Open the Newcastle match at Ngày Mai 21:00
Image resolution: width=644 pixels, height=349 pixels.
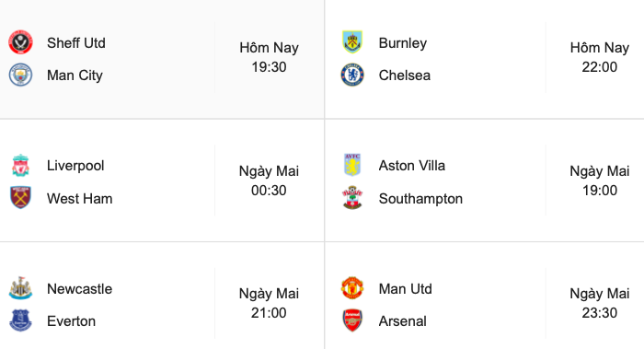[162, 296]
